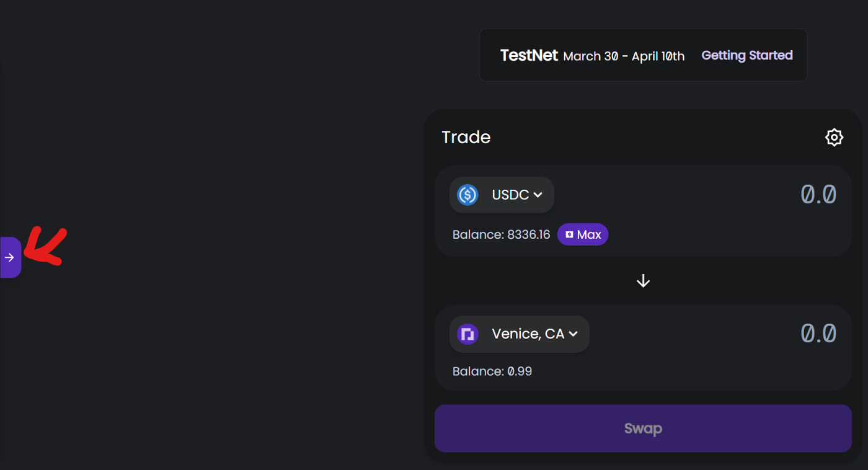Click the small icon inside the Max button
Screen dimensions: 868x470
[569, 235]
